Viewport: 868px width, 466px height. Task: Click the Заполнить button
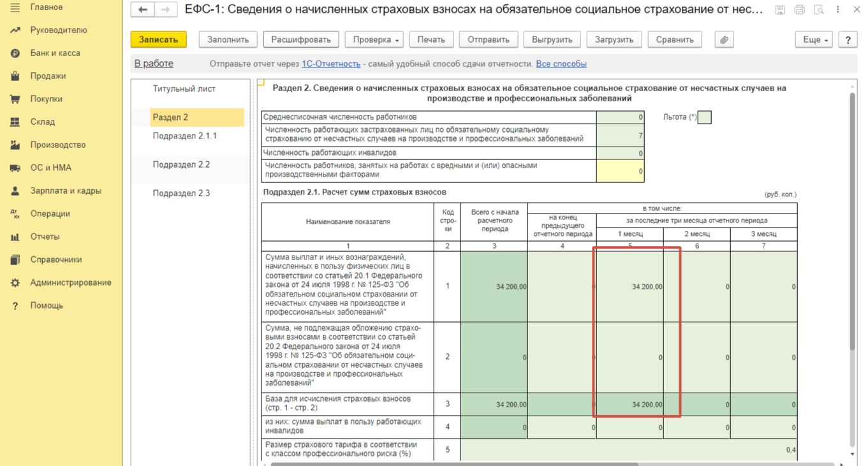(228, 40)
